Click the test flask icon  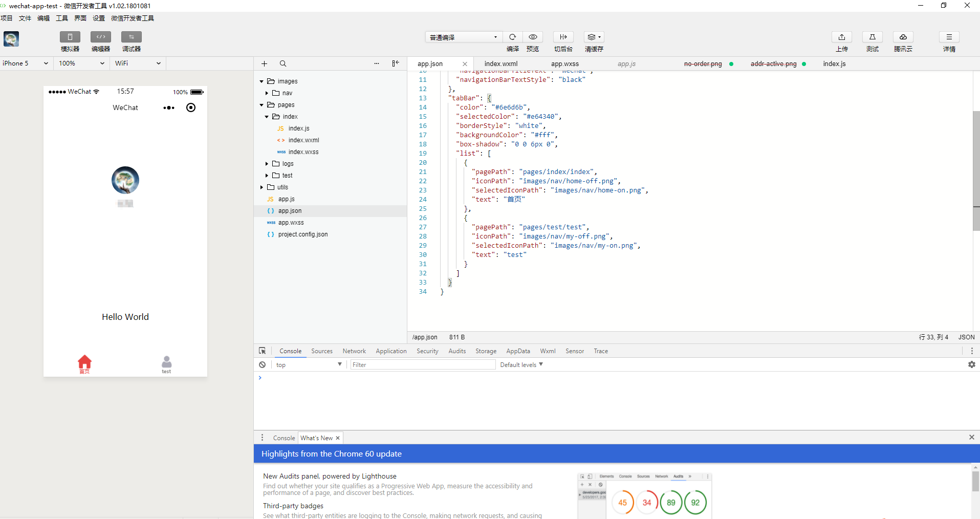873,37
